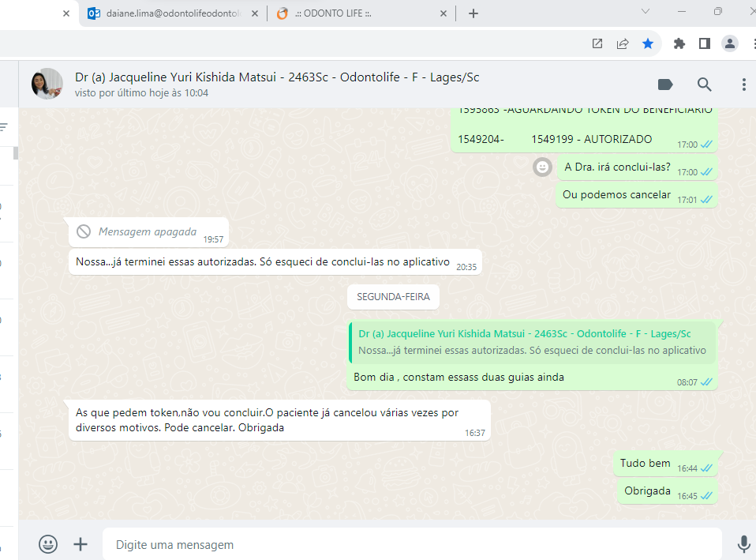Click the 'Obrigada' sent message at 16:45
Screen dimensions: 756x560
pyautogui.click(x=668, y=491)
